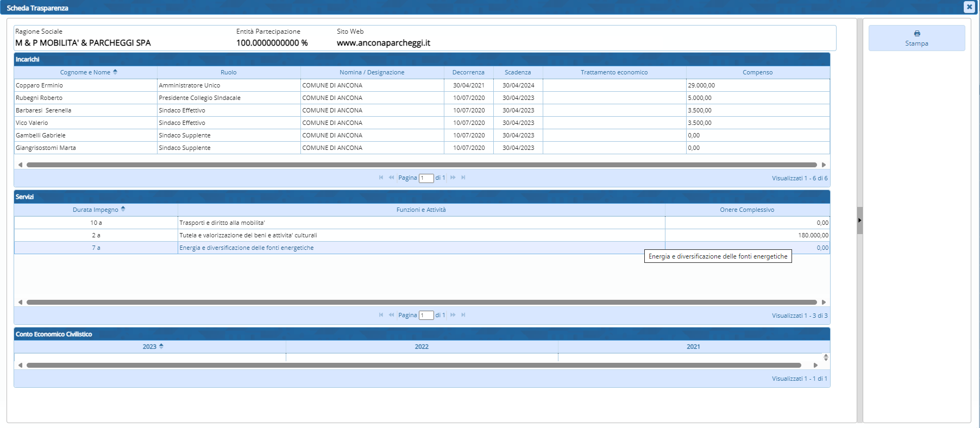Jump to last page in Servizi pager
Viewport: 980px width, 428px height.
tap(463, 315)
